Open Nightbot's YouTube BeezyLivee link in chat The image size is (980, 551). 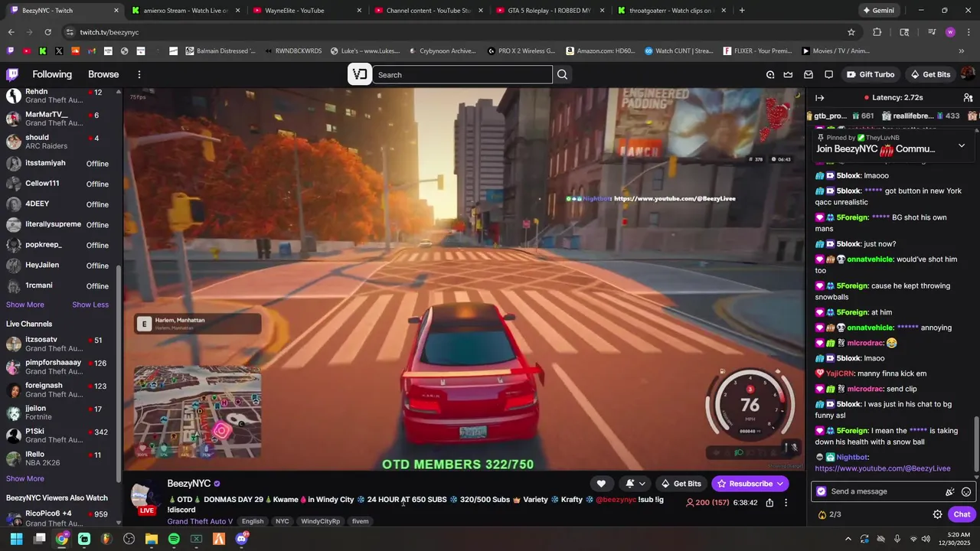point(883,468)
